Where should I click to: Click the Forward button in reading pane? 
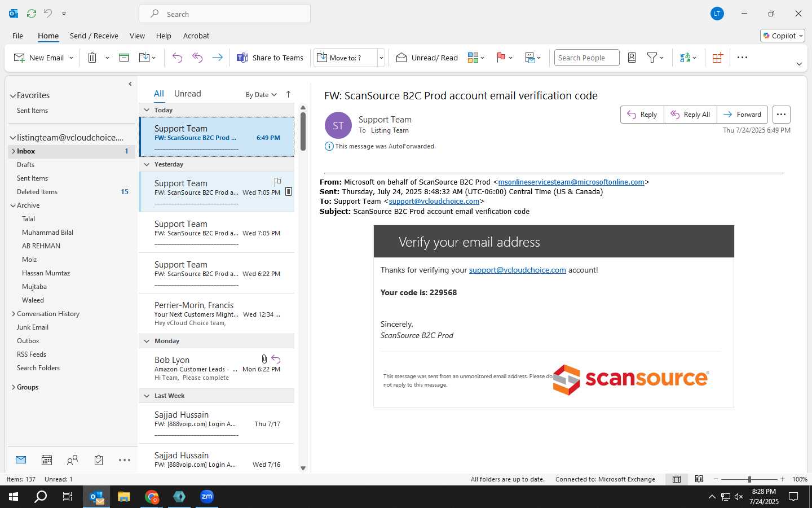click(x=742, y=115)
